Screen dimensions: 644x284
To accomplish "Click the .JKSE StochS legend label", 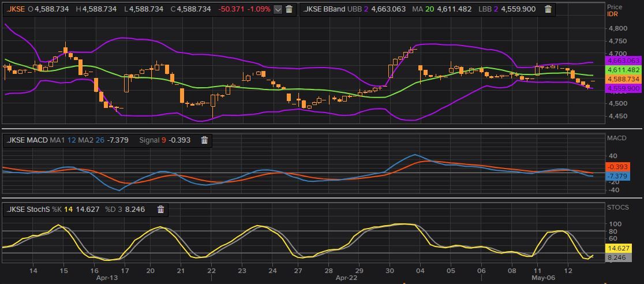I will (x=28, y=209).
